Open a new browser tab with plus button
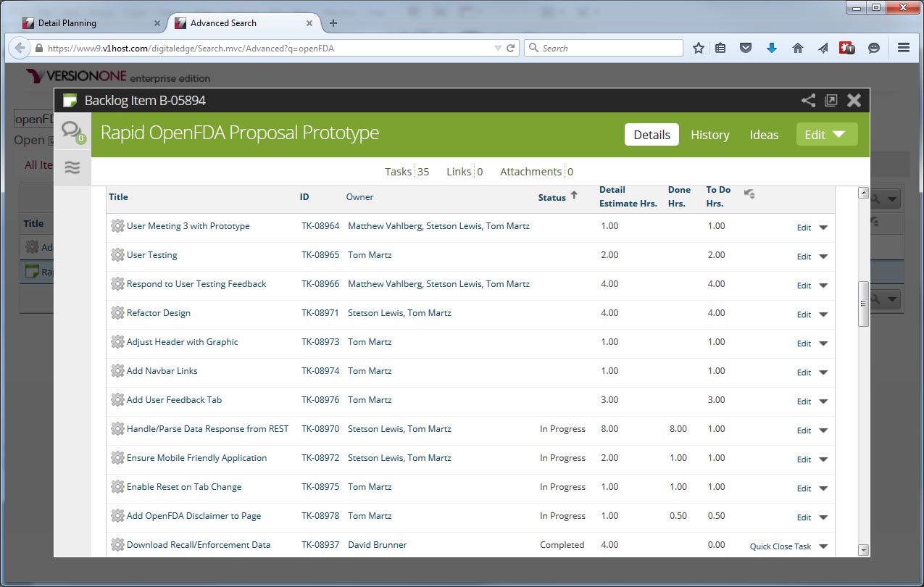924x587 pixels. pyautogui.click(x=333, y=23)
